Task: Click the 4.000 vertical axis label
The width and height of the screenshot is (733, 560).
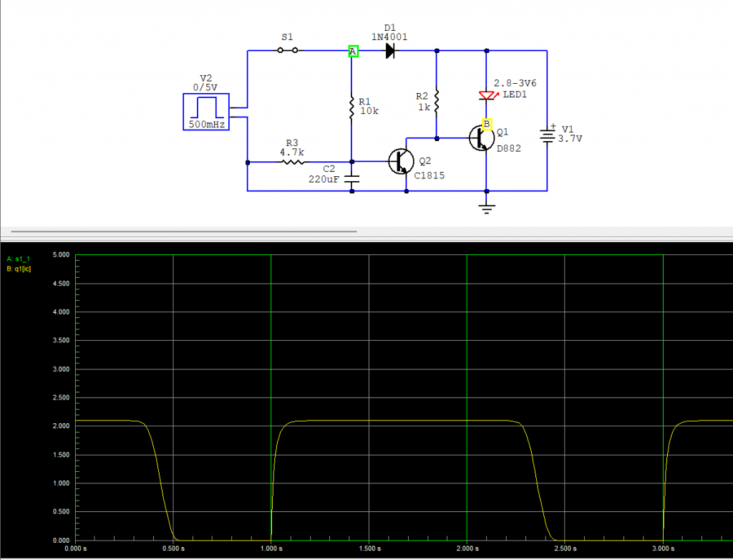Action: [62, 312]
